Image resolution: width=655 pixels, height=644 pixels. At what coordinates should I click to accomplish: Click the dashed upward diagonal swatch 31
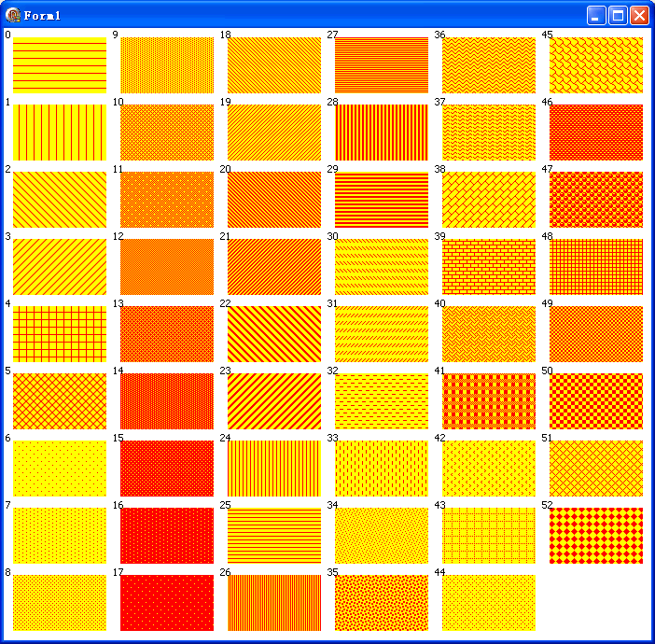[382, 334]
